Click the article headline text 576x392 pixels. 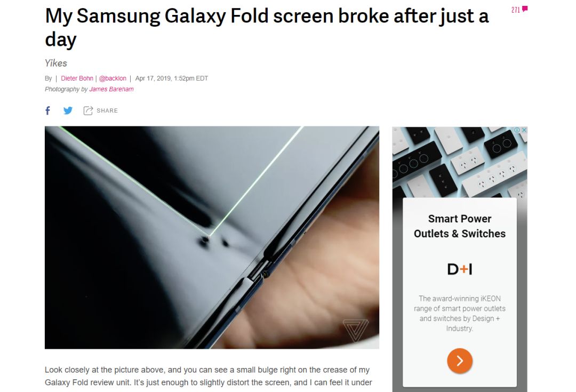(x=267, y=28)
